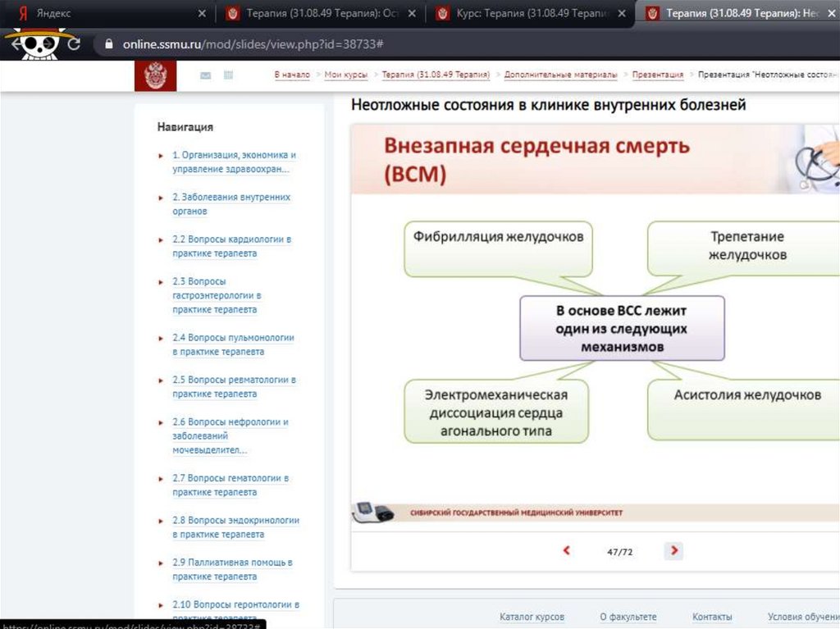Click the address bar URL field
The width and height of the screenshot is (840, 629).
pos(466,44)
